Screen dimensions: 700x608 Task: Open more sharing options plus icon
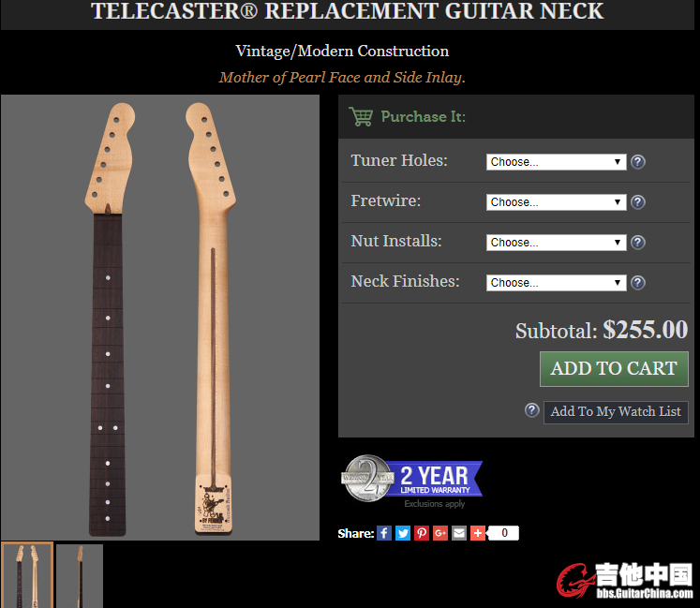point(478,533)
